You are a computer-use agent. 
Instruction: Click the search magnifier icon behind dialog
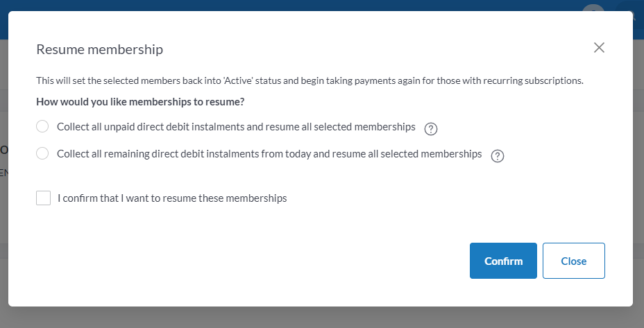(x=633, y=15)
